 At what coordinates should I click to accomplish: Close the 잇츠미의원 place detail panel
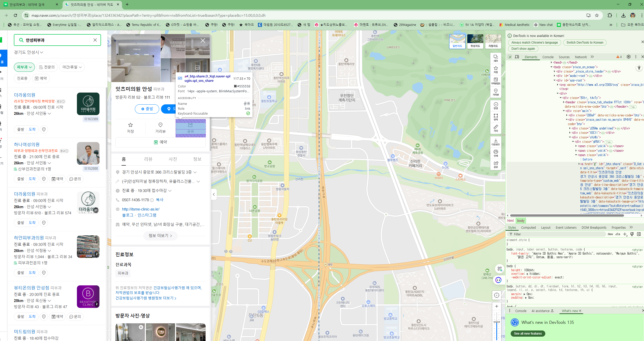pyautogui.click(x=203, y=41)
